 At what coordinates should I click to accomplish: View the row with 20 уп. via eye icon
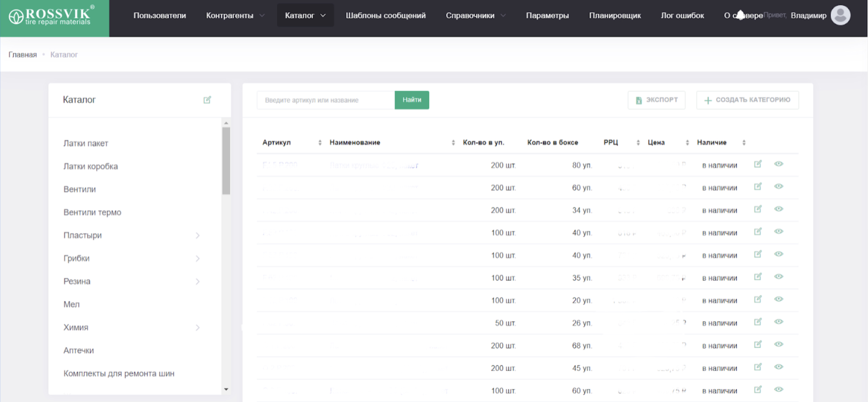[x=779, y=300]
